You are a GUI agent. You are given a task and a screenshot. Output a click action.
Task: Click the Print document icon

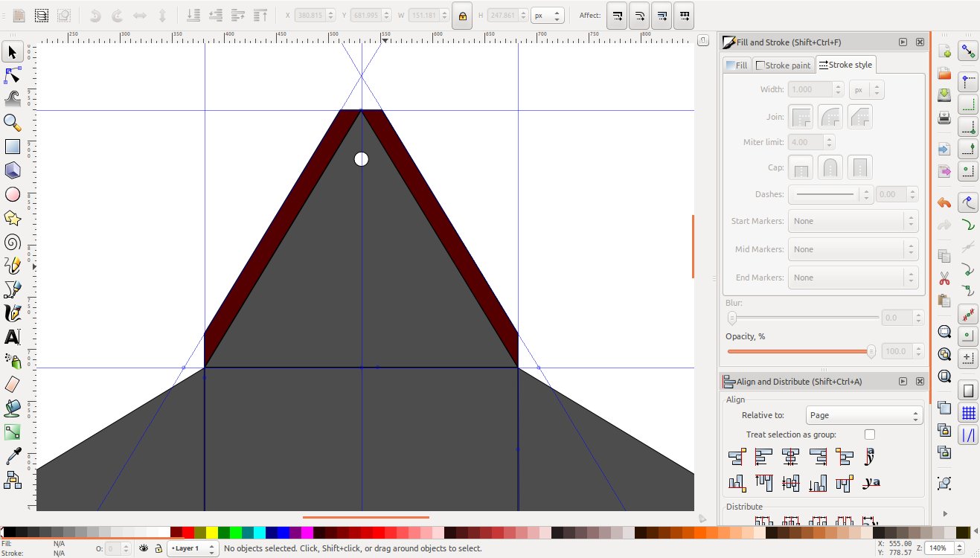pyautogui.click(x=944, y=118)
